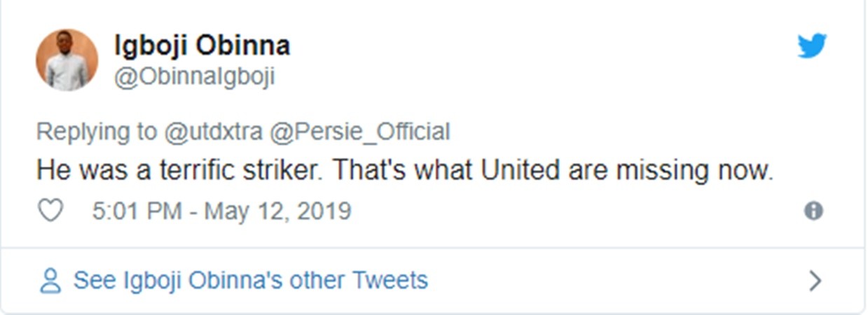Click the person icon beside other Tweets
868x315 pixels.
[x=50, y=281]
